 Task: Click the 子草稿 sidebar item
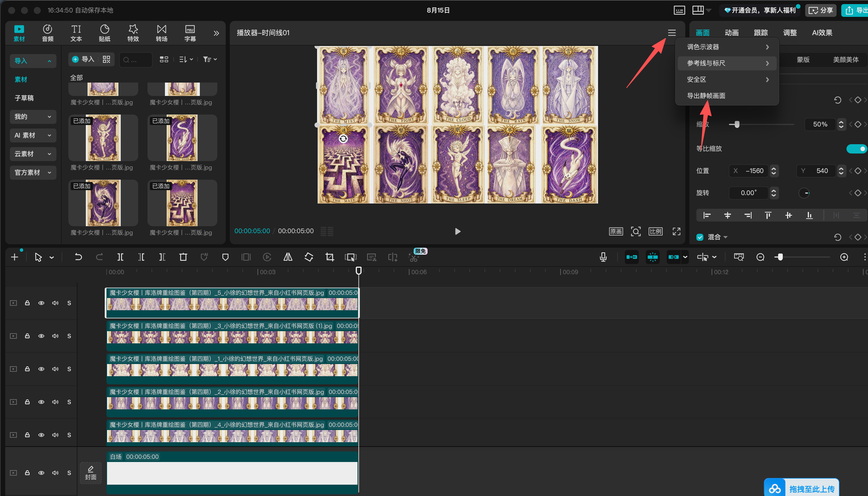click(24, 98)
